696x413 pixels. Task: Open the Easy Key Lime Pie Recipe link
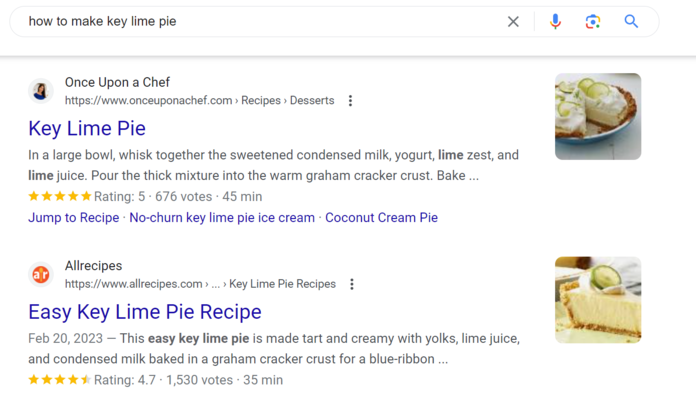click(145, 311)
